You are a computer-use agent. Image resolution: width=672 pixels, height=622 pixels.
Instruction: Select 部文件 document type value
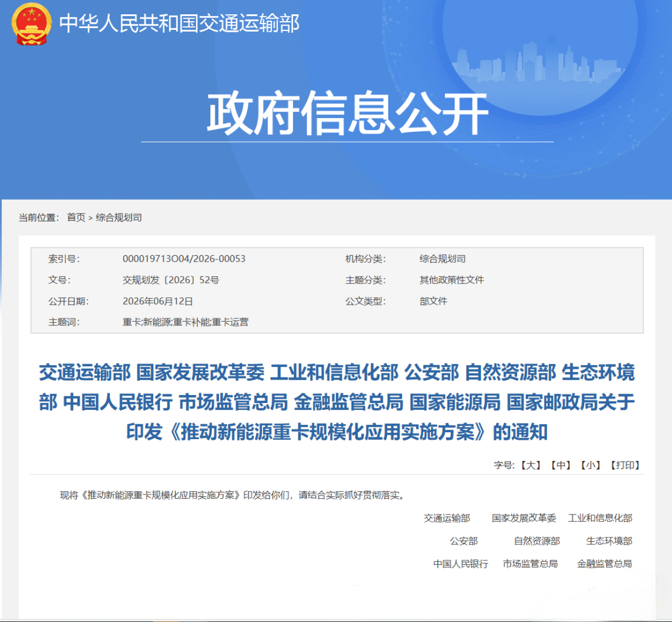[433, 301]
